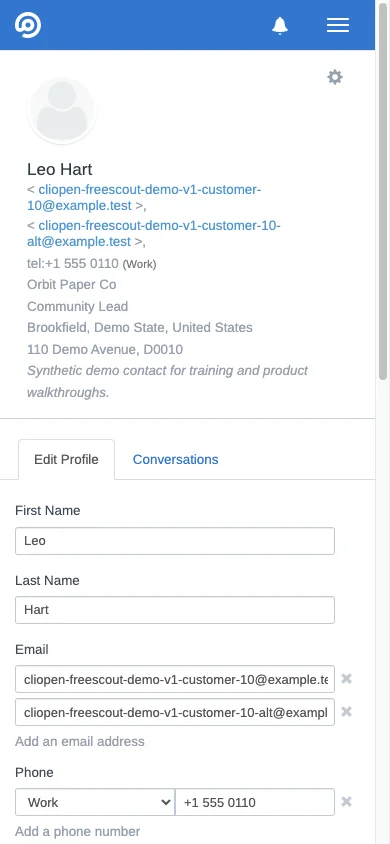390x844 pixels.
Task: Focus the second Email input with alt address
Action: tap(175, 712)
